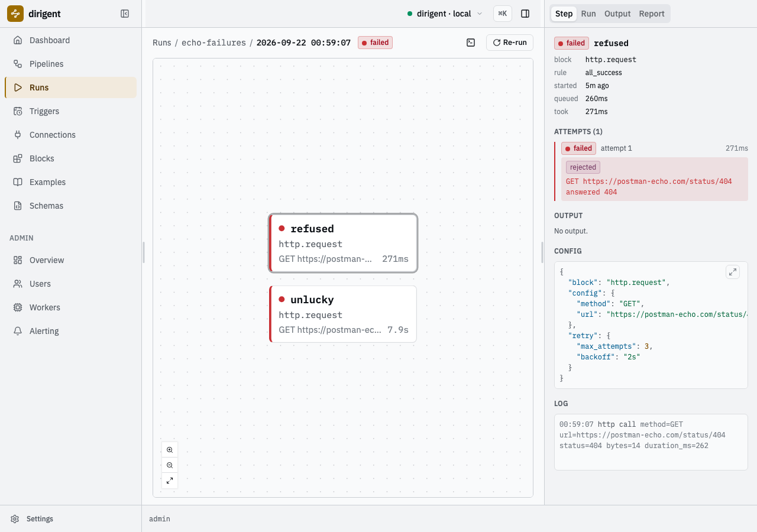
Task: Click the 'all_success' rule value
Action: pyautogui.click(x=604, y=73)
